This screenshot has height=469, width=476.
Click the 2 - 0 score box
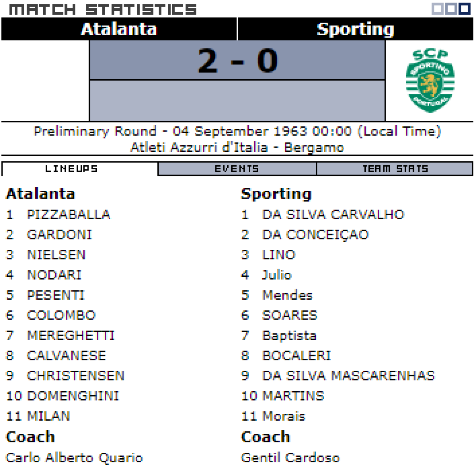coord(237,61)
